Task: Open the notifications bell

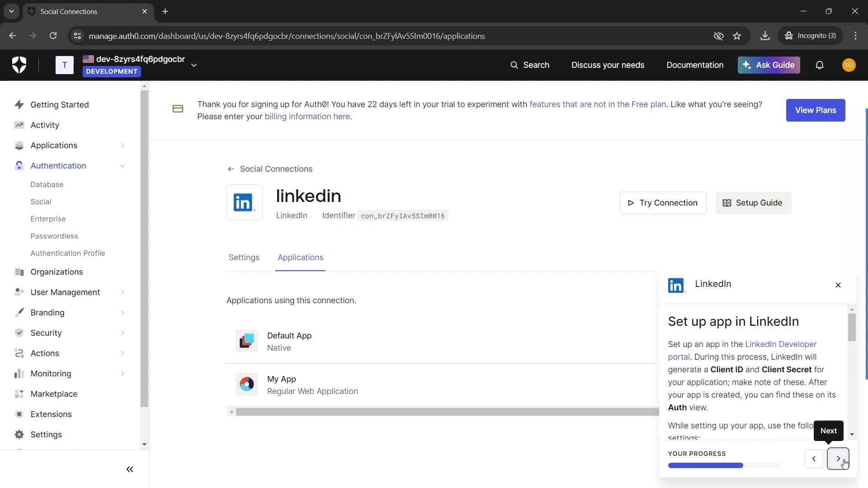Action: pos(819,65)
